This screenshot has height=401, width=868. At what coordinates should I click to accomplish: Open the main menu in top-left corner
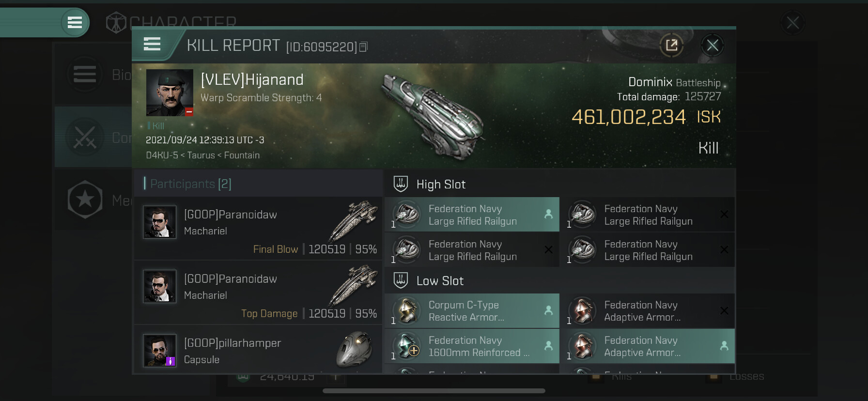(75, 22)
